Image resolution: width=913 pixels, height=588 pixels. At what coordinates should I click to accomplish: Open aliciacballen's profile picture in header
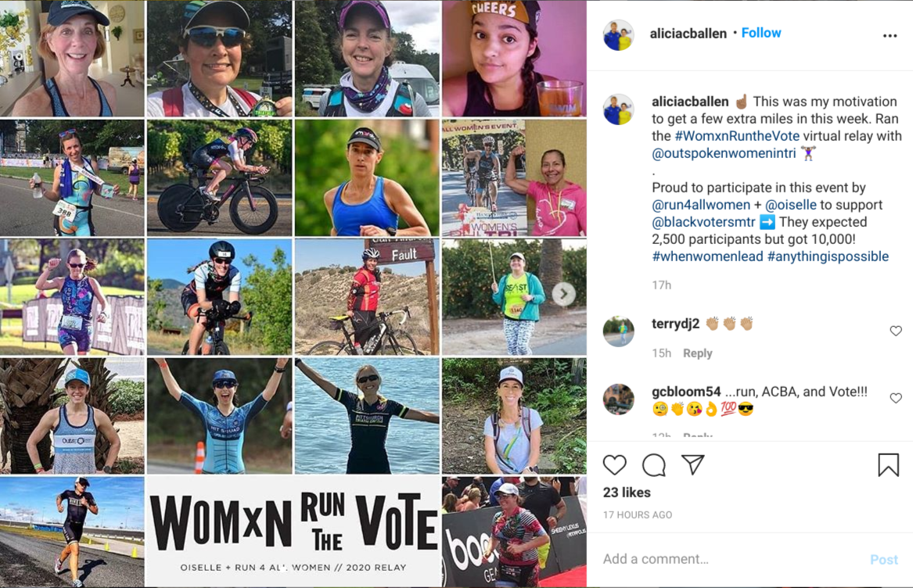coord(618,35)
